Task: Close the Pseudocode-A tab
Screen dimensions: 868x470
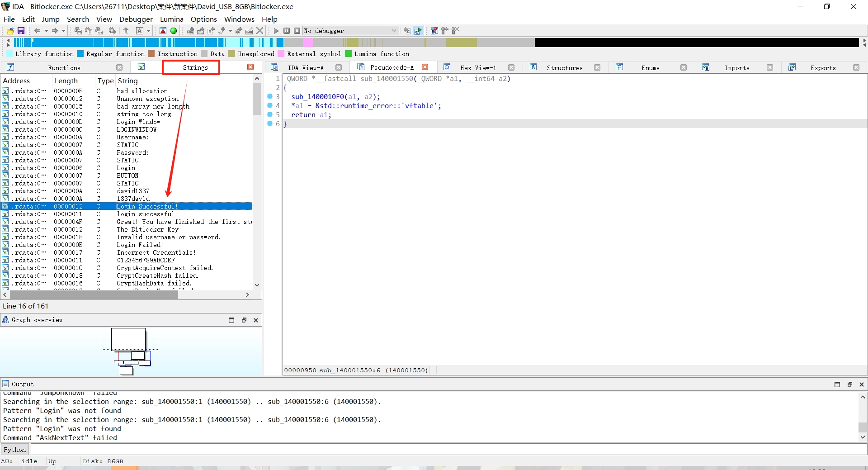Action: 425,67
